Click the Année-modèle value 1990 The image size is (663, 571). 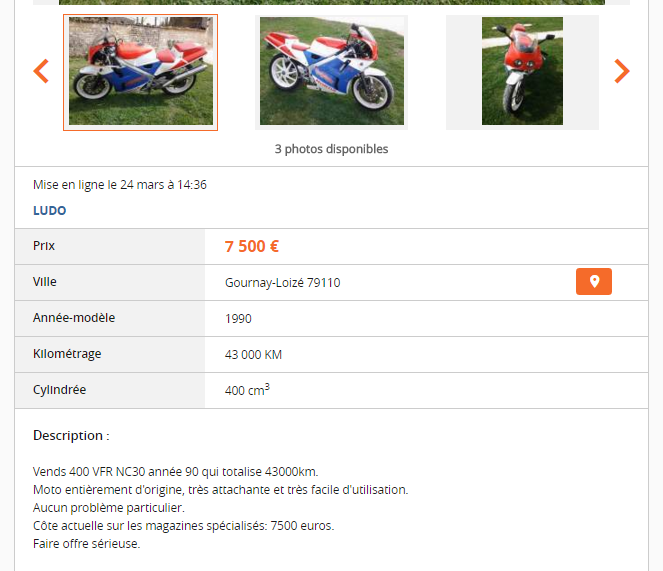(x=238, y=318)
